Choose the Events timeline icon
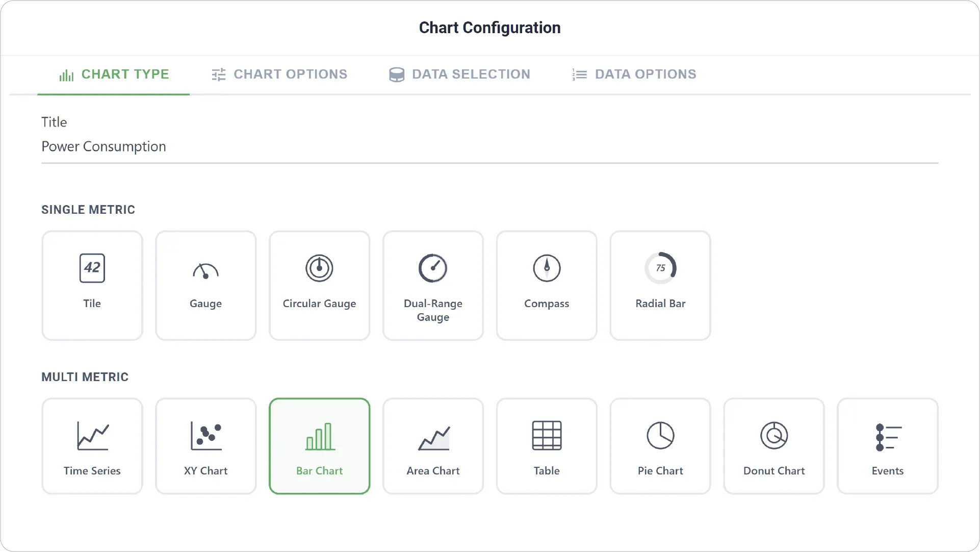Viewport: 980px width, 552px height. click(x=888, y=437)
